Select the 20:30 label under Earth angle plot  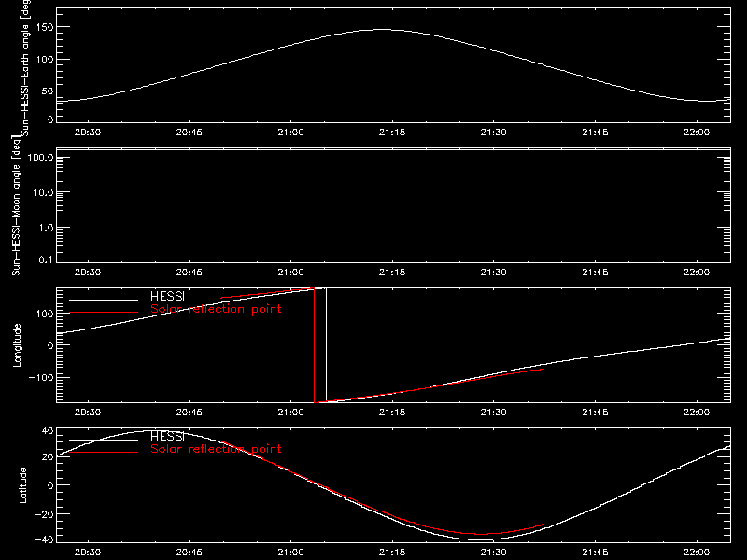pos(88,133)
